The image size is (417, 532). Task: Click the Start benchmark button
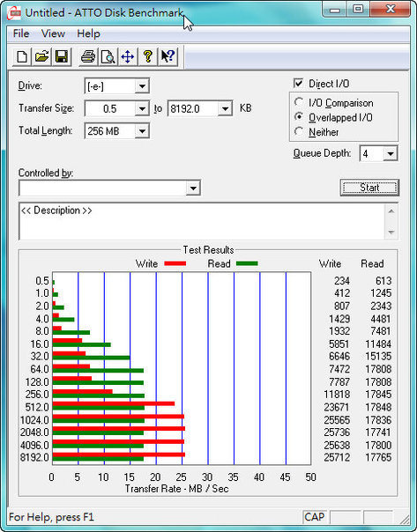pyautogui.click(x=369, y=188)
